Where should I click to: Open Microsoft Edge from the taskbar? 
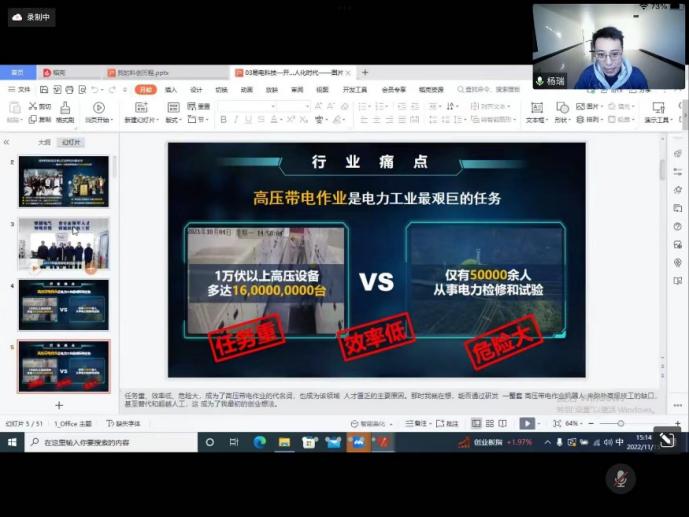pos(259,442)
